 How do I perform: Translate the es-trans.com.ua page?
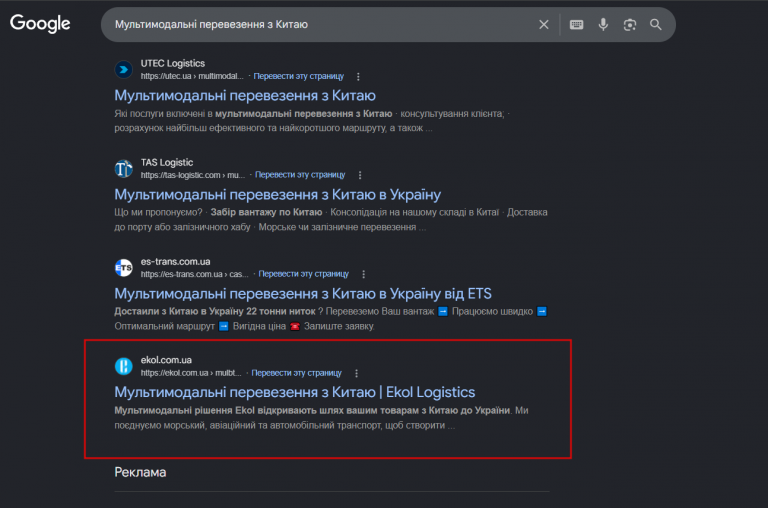click(x=304, y=274)
